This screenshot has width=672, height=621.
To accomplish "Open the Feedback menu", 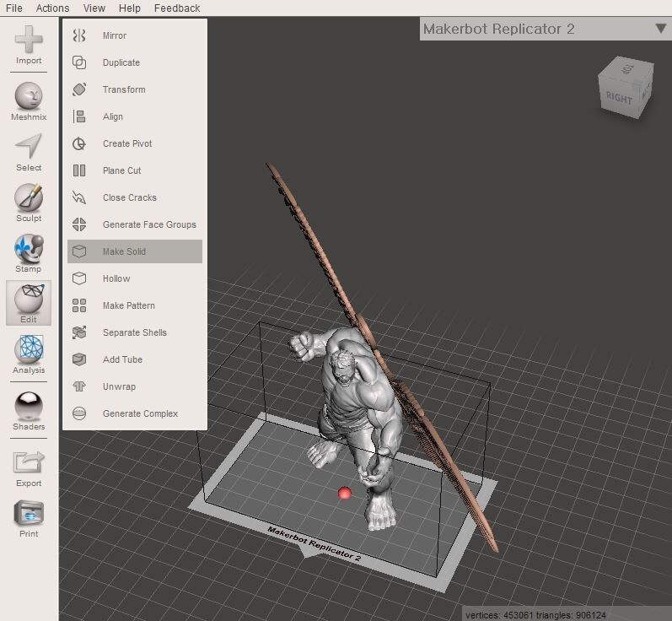I will [177, 8].
